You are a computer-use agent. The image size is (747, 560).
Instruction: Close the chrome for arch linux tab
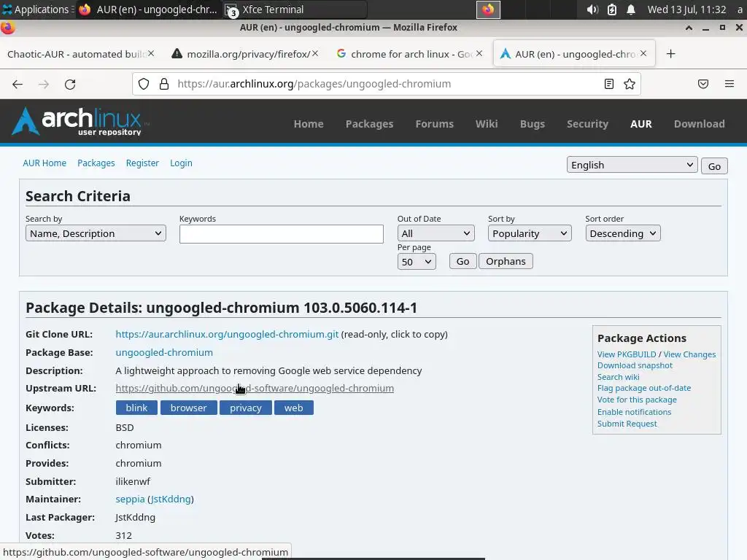pyautogui.click(x=479, y=53)
